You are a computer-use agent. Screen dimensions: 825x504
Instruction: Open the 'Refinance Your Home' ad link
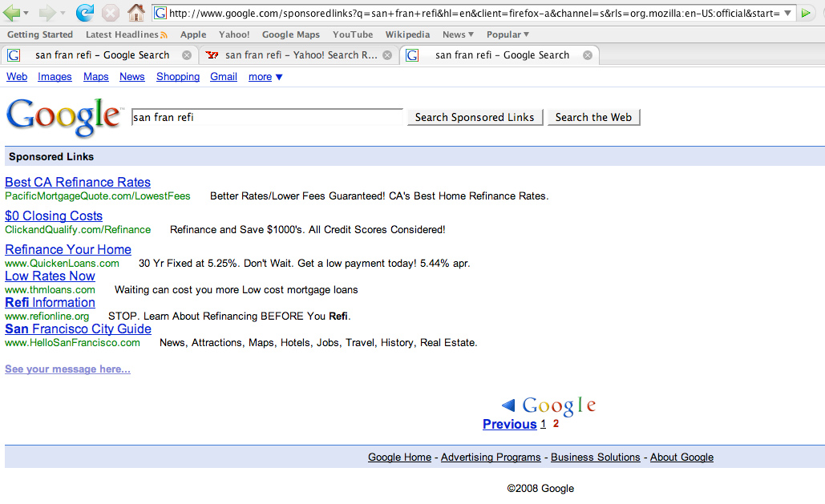coord(68,249)
